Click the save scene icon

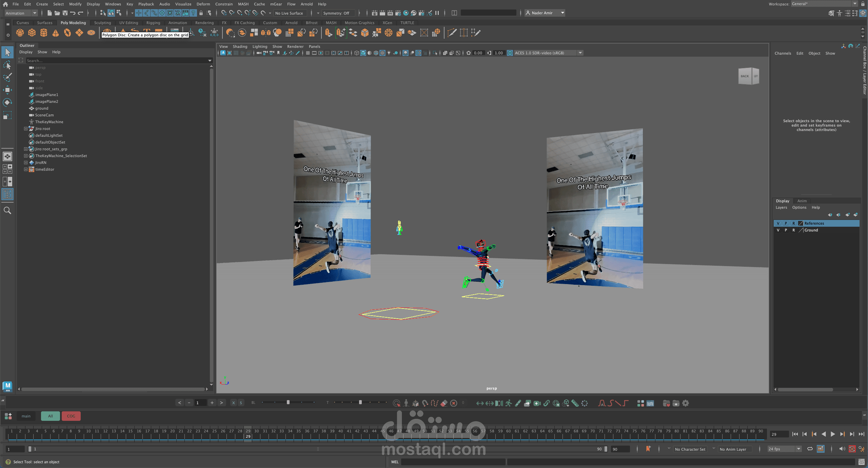[65, 13]
